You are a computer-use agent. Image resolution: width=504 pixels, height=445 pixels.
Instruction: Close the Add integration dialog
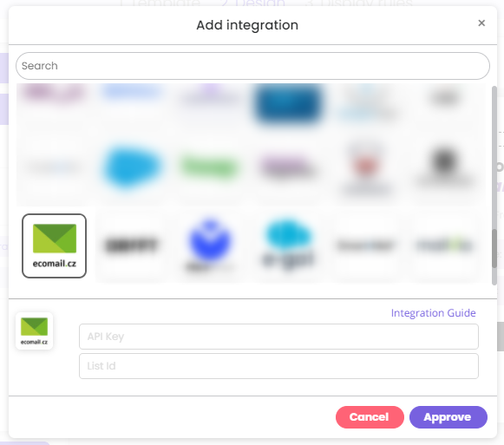[481, 23]
